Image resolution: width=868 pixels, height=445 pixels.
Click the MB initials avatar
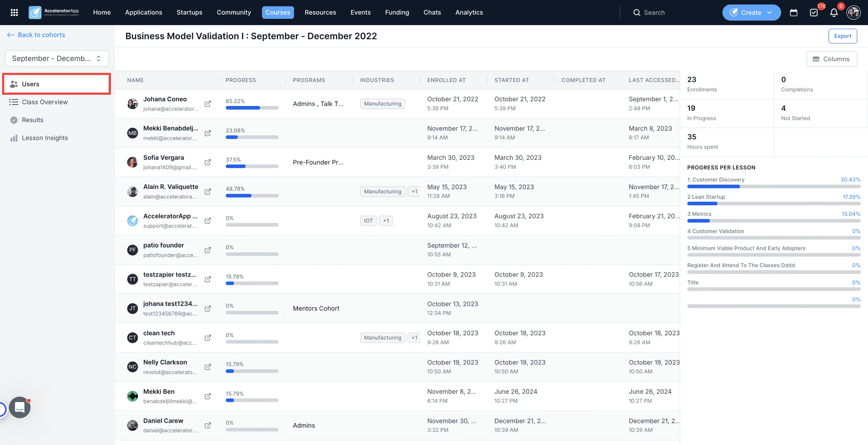click(132, 133)
